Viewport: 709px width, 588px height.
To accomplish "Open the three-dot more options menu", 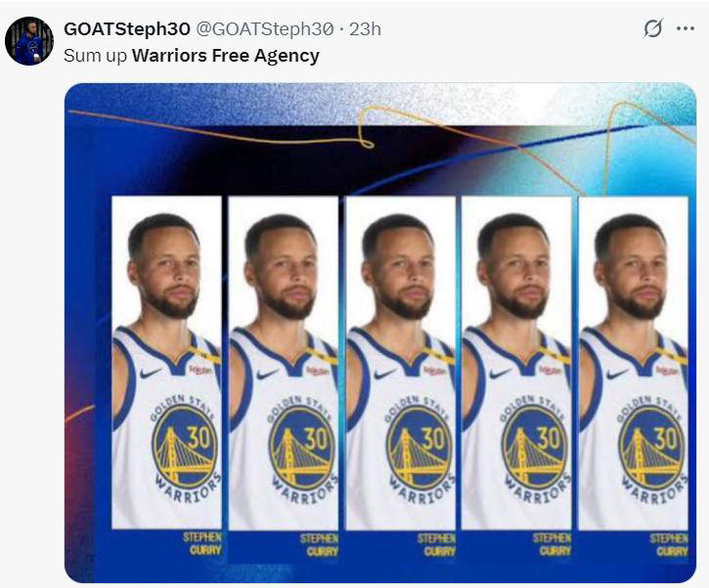I will coord(685,28).
